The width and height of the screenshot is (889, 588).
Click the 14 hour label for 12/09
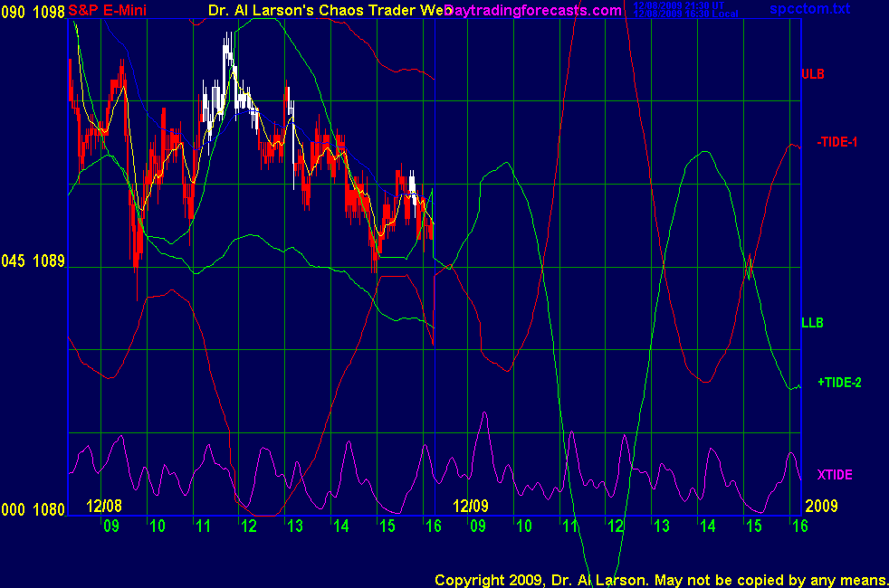coord(708,526)
